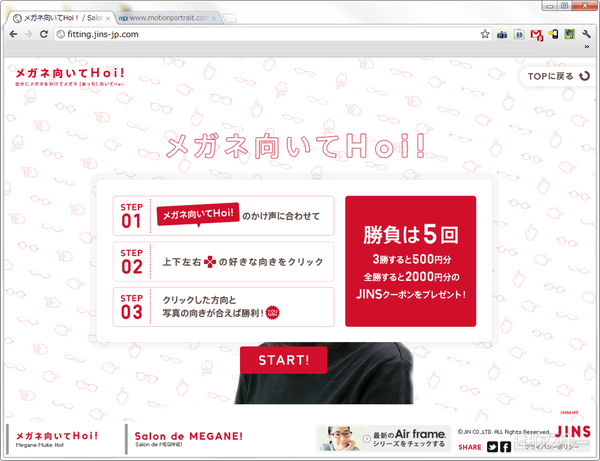Maximize the browser window
This screenshot has width=600, height=461.
(564, 6)
